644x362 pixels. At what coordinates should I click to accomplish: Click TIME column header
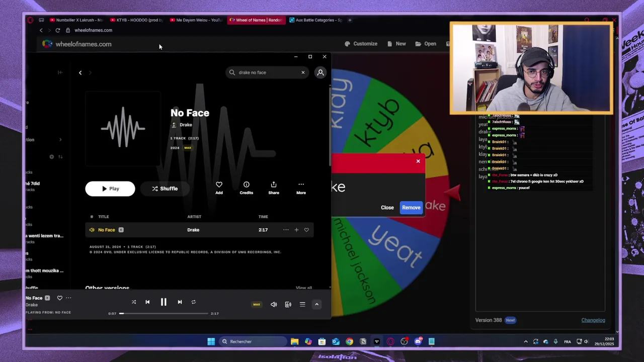click(263, 217)
